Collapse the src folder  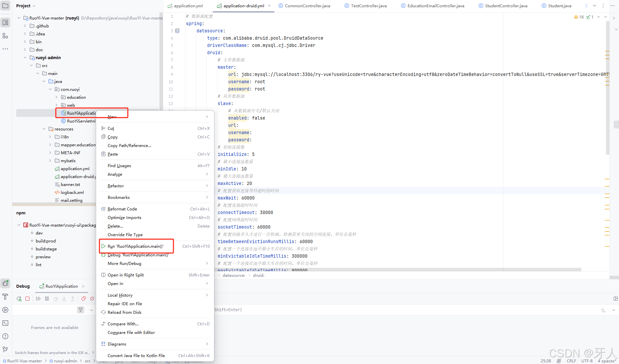(31, 65)
